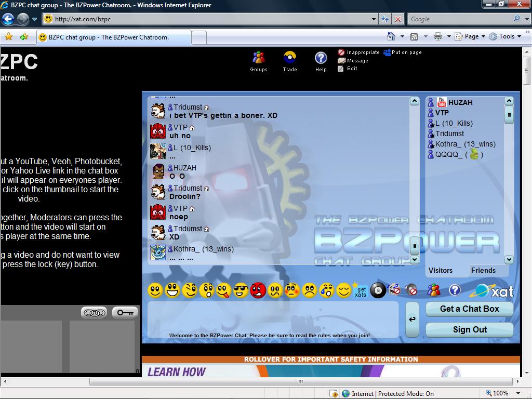Click Tridumst's avatar on boner message
This screenshot has height=399, width=532.
tap(158, 111)
